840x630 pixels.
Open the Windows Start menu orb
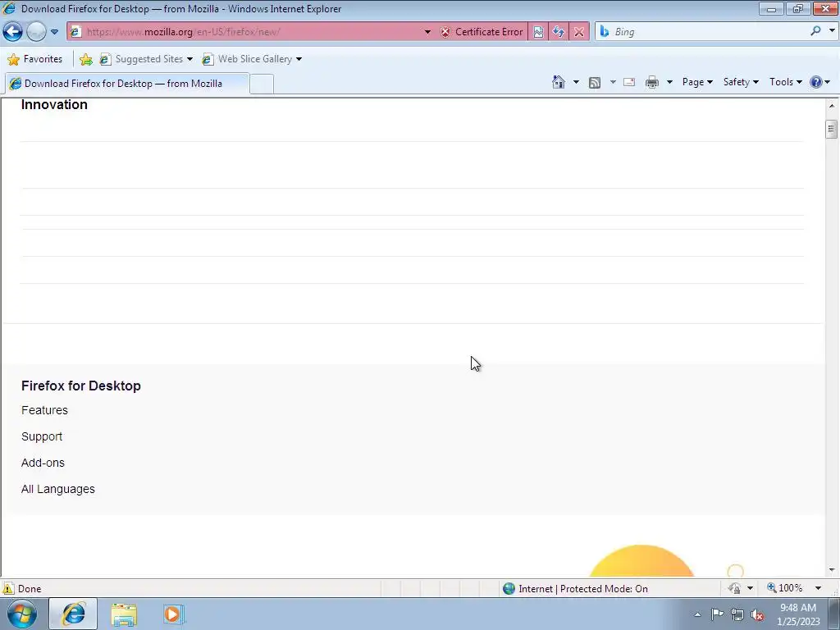point(22,614)
